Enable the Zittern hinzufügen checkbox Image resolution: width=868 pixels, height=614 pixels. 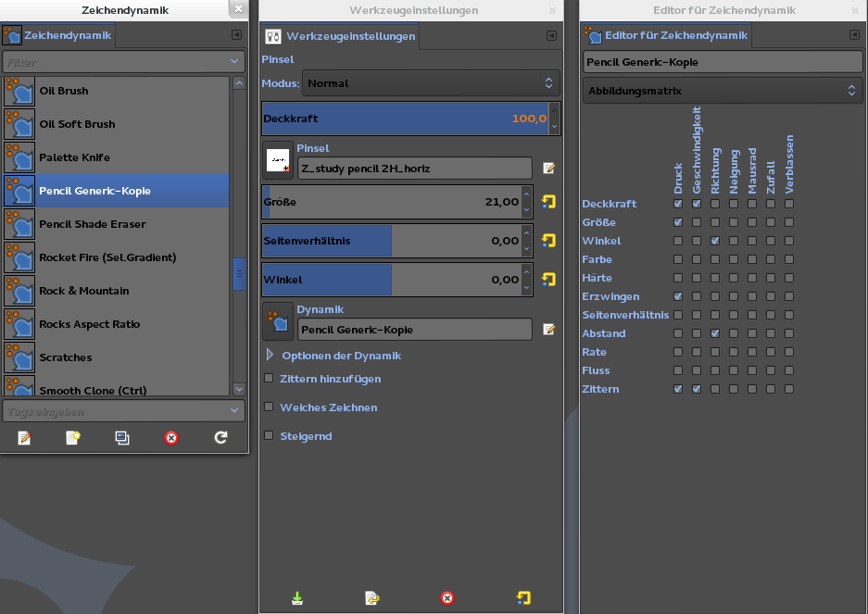pyautogui.click(x=269, y=378)
